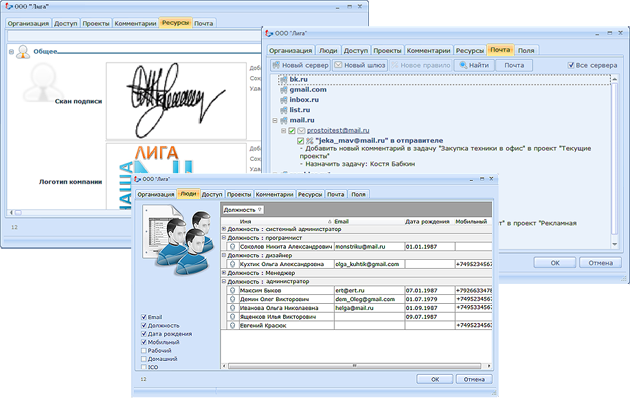Open the Должность grouping dropdown
Screen dimensions: 630x398
pos(243,210)
